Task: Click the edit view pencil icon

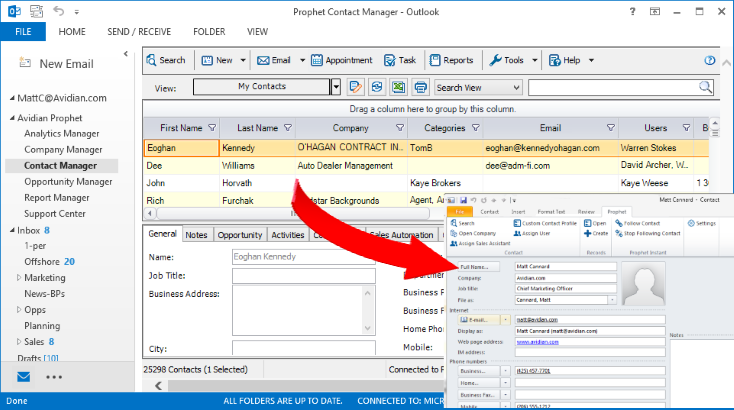Action: (355, 87)
